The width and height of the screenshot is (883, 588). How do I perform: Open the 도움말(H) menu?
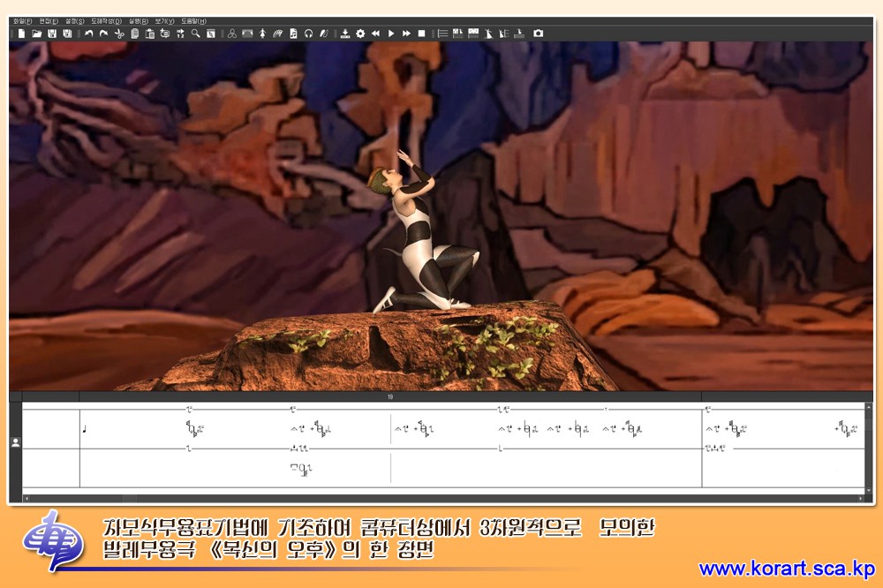(x=193, y=21)
